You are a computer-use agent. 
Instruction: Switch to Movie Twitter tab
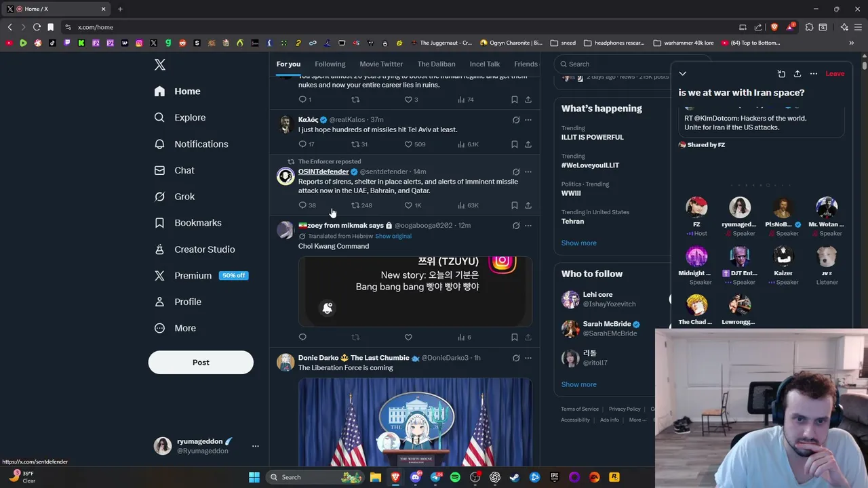pos(381,64)
